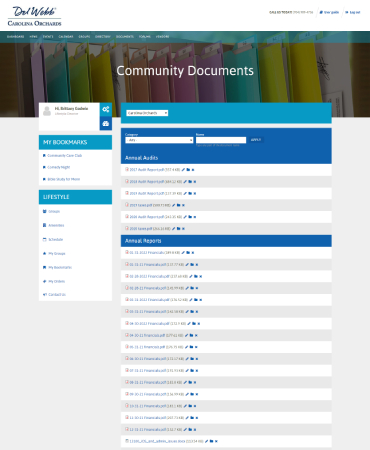Select Vendors in the navigation bar

coord(162,36)
